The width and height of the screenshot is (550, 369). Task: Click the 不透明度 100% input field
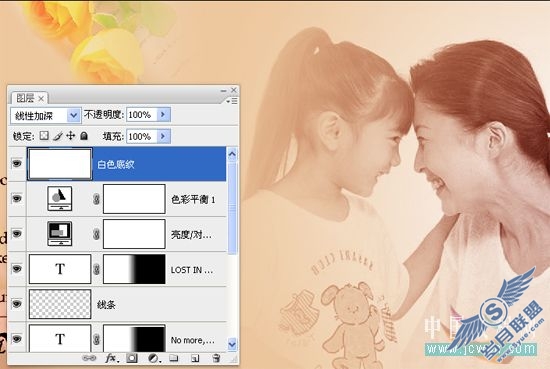(x=142, y=115)
